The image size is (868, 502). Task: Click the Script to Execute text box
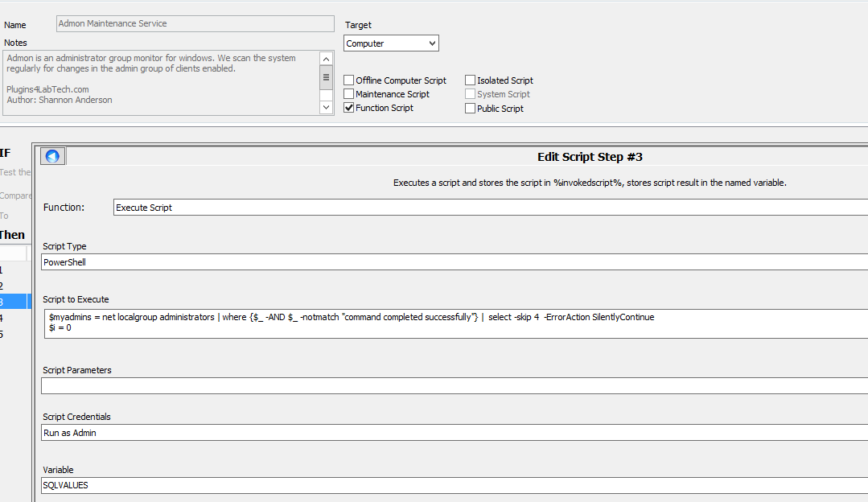click(x=455, y=323)
